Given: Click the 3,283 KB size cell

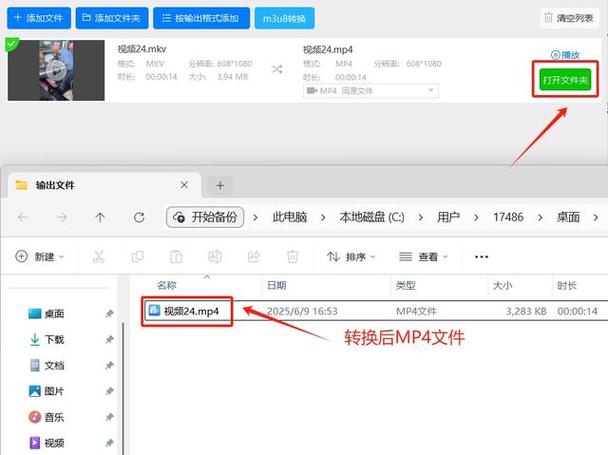Looking at the screenshot, I should coord(526,311).
